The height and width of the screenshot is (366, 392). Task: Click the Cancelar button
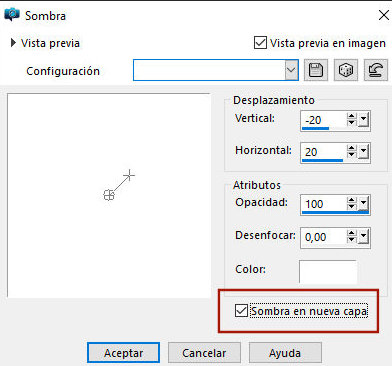click(204, 353)
